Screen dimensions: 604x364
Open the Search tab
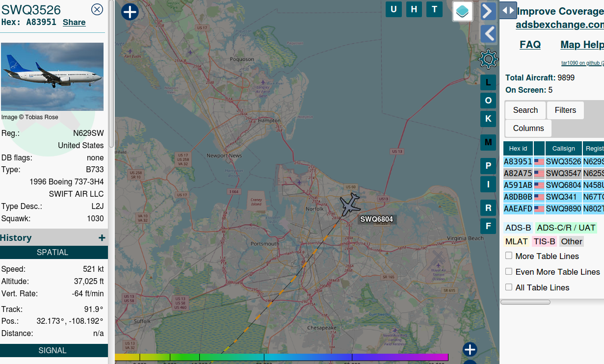click(x=525, y=110)
